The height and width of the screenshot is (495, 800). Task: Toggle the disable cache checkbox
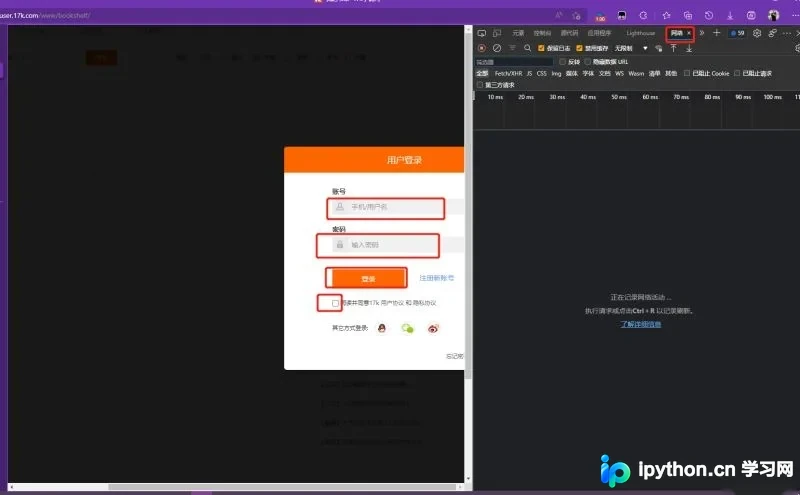coord(579,48)
